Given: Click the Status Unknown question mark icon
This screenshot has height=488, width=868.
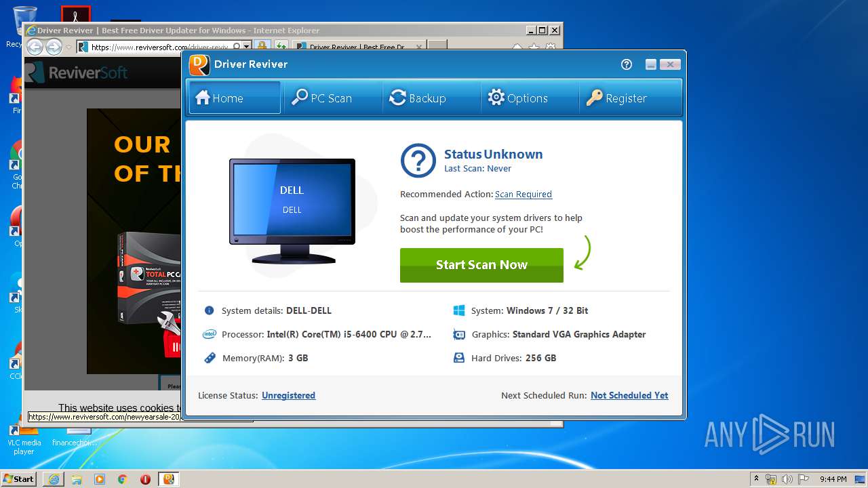Looking at the screenshot, I should [418, 161].
